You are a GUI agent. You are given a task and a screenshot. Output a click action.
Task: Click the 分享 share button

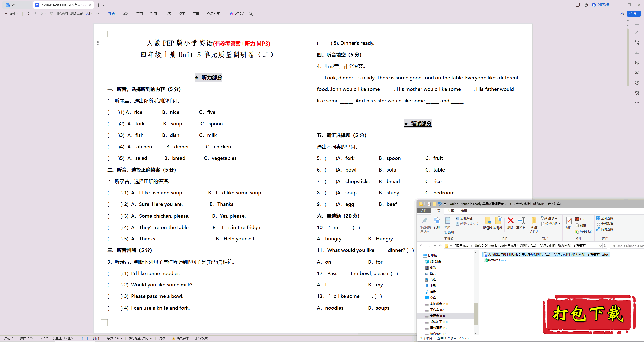point(634,14)
